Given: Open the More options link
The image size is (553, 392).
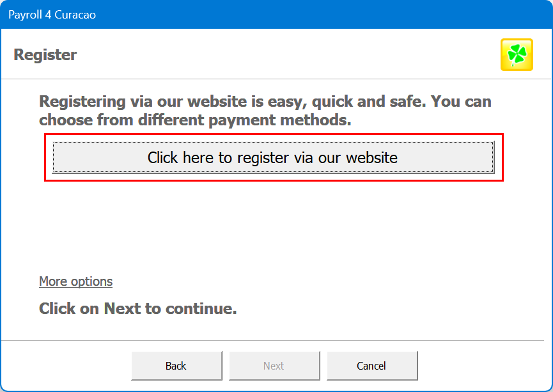Looking at the screenshot, I should [x=75, y=281].
